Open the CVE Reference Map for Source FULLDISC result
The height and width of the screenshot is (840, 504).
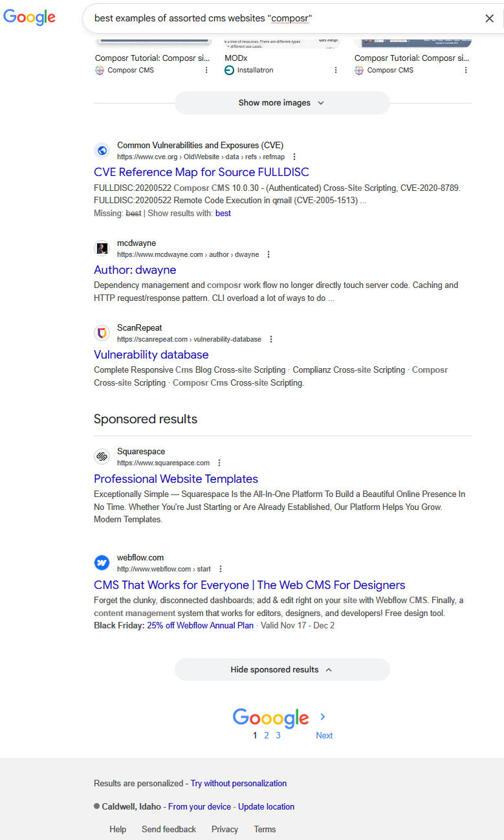coord(201,172)
